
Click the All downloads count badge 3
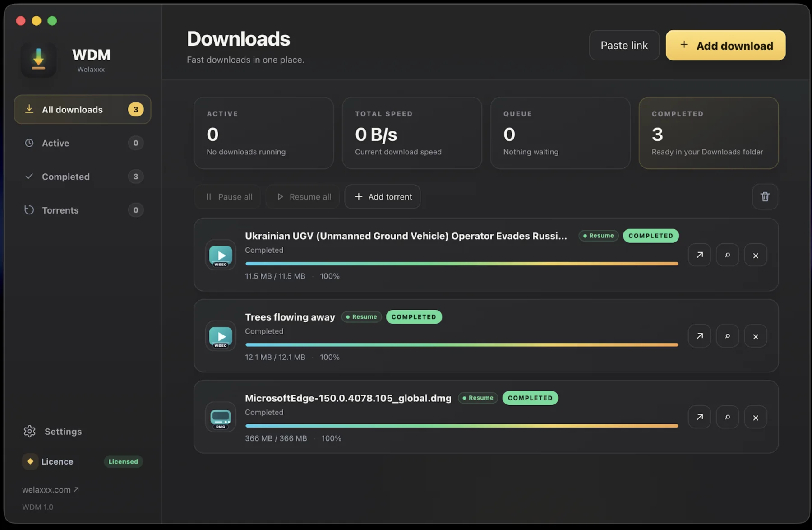[x=135, y=109]
